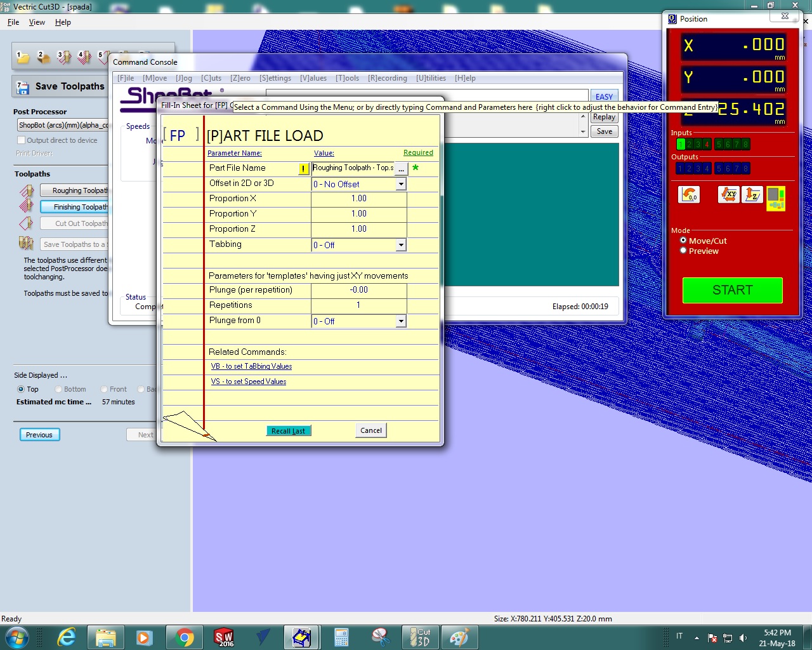The width and height of the screenshot is (812, 650).
Task: Switch to Cut3D taskbar icon
Action: pyautogui.click(x=420, y=637)
